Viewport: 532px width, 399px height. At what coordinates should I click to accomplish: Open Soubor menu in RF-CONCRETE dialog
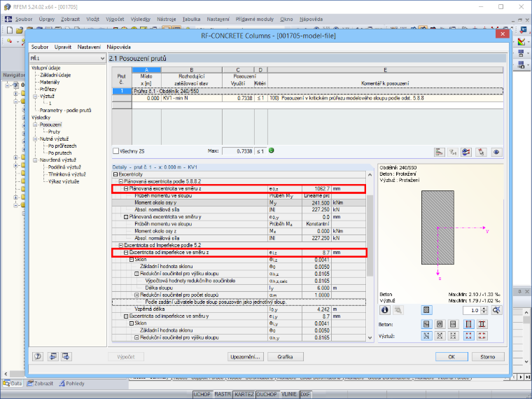click(x=40, y=47)
